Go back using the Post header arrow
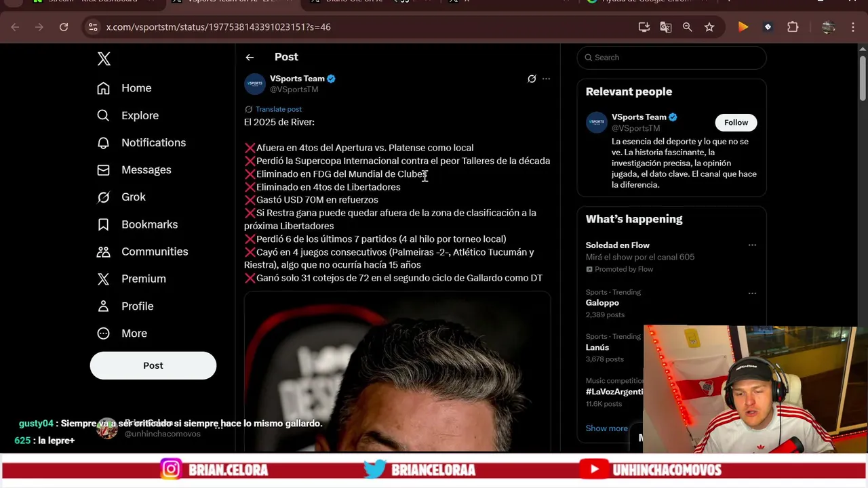Image resolution: width=868 pixels, height=488 pixels. coord(250,58)
